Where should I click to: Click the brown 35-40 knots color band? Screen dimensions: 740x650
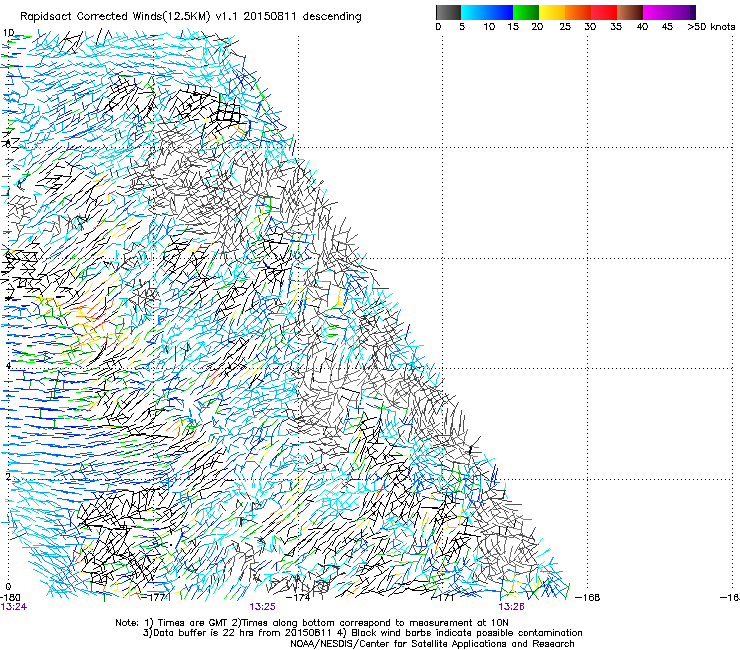(630, 12)
